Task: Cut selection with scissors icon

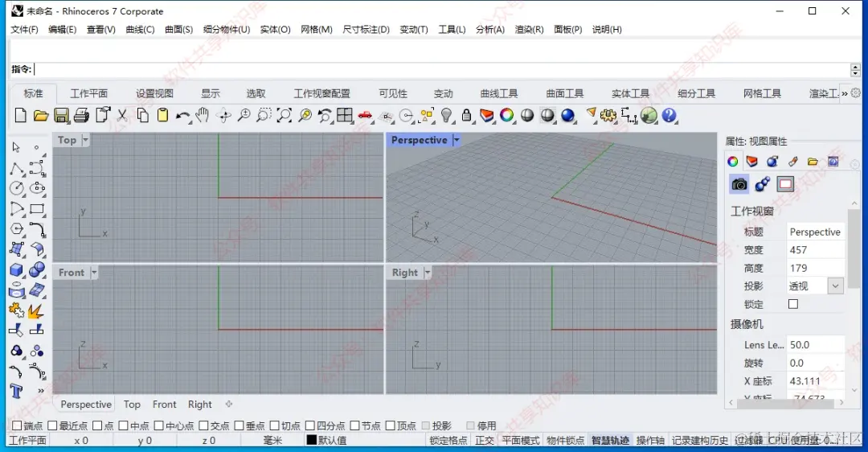Action: tap(122, 115)
